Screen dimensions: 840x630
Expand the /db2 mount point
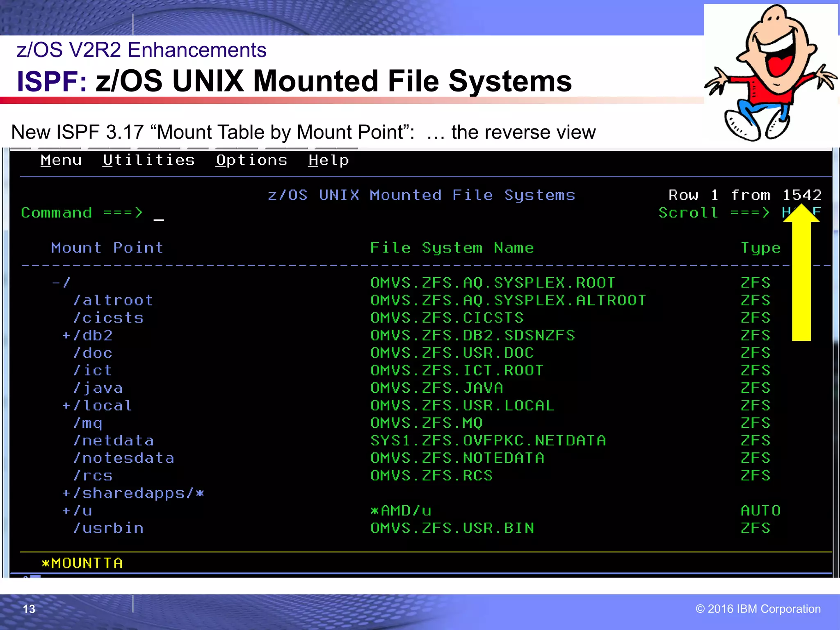(x=66, y=336)
